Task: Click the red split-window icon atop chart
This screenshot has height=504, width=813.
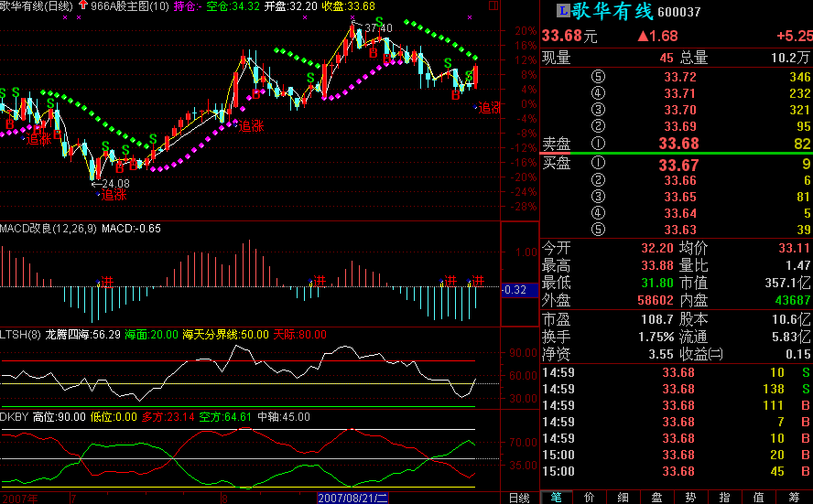Action: (493, 5)
